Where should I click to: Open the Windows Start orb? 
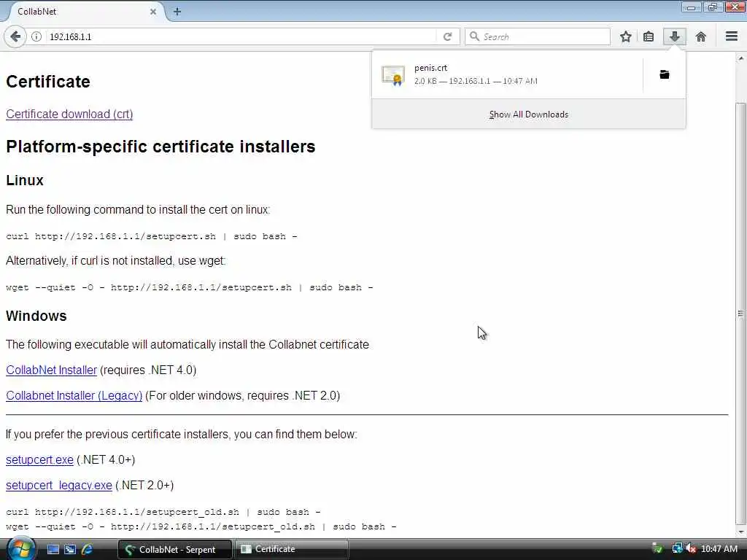(x=20, y=549)
